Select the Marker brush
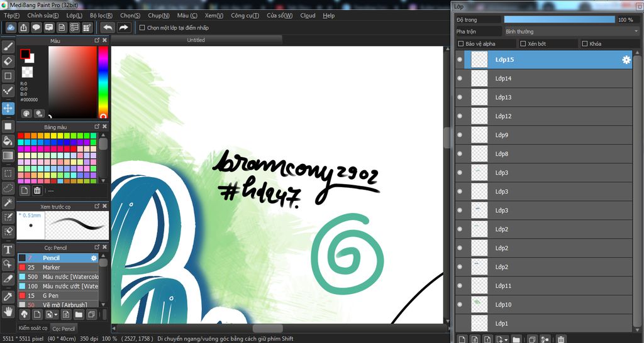This screenshot has height=343, width=644. point(58,268)
